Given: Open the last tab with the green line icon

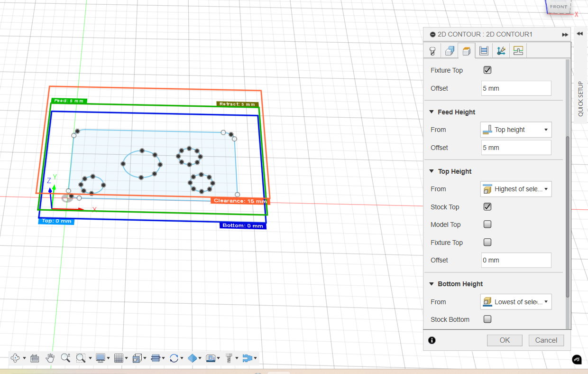Looking at the screenshot, I should click(x=518, y=51).
